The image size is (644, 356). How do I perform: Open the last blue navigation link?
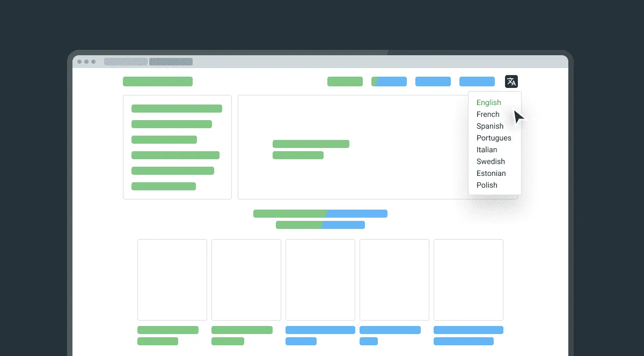click(477, 81)
